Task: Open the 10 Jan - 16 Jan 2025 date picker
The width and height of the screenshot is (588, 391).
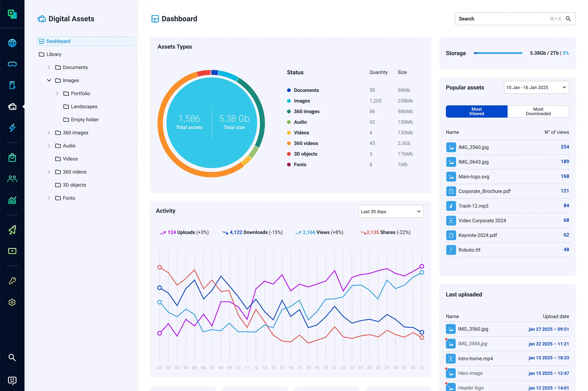Action: click(x=536, y=87)
